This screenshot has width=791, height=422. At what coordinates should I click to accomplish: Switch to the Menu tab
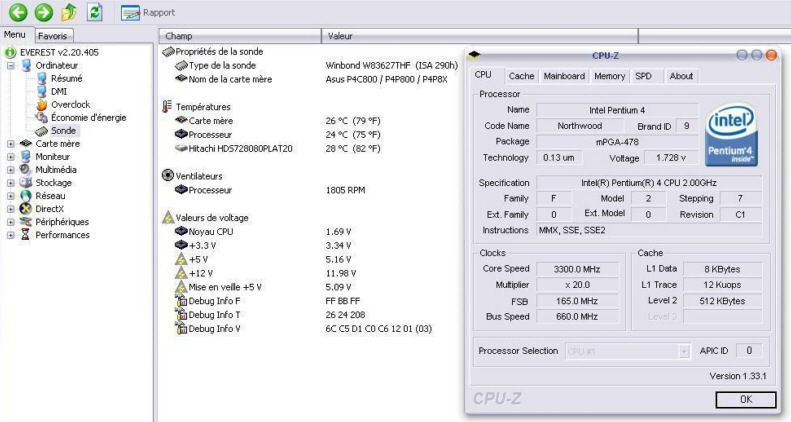click(x=15, y=35)
